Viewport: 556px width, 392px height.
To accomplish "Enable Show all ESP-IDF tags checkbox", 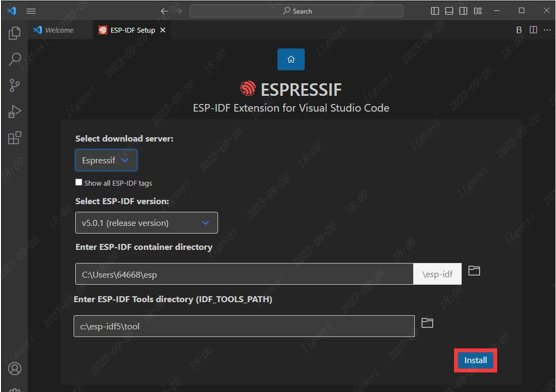I will click(x=78, y=182).
